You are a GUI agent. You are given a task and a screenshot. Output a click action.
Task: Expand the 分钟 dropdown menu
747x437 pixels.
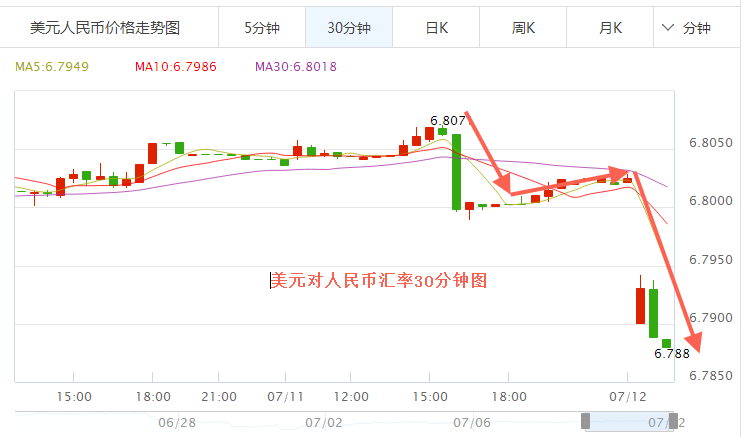686,28
